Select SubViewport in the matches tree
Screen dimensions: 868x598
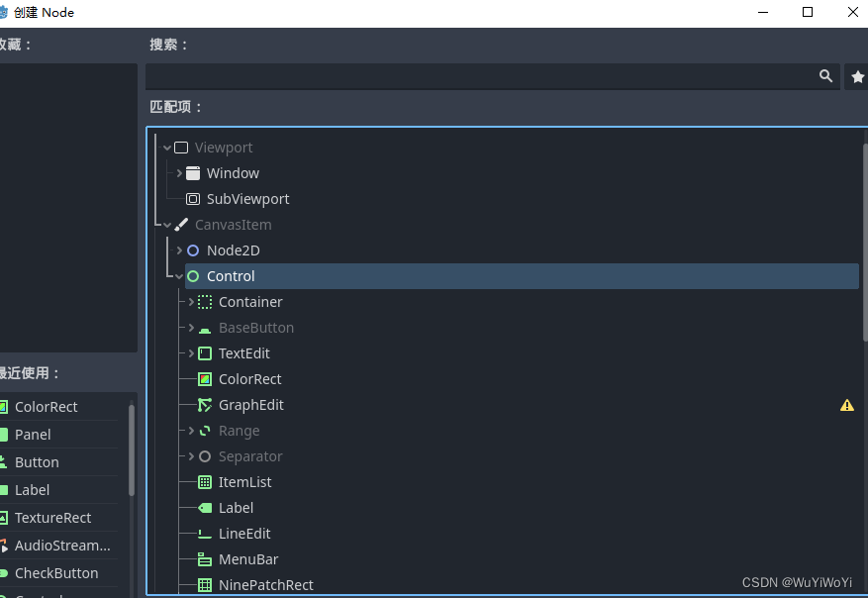pyautogui.click(x=247, y=199)
